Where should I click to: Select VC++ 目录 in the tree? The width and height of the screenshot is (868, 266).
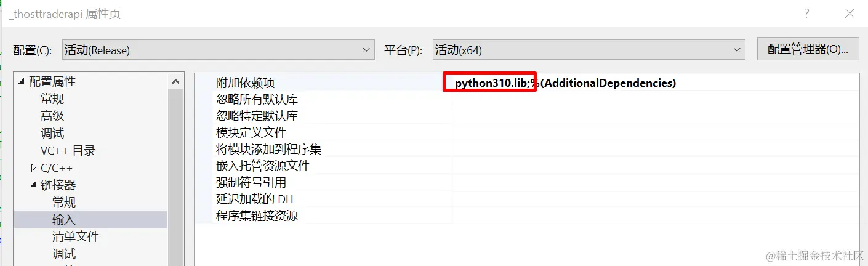68,151
